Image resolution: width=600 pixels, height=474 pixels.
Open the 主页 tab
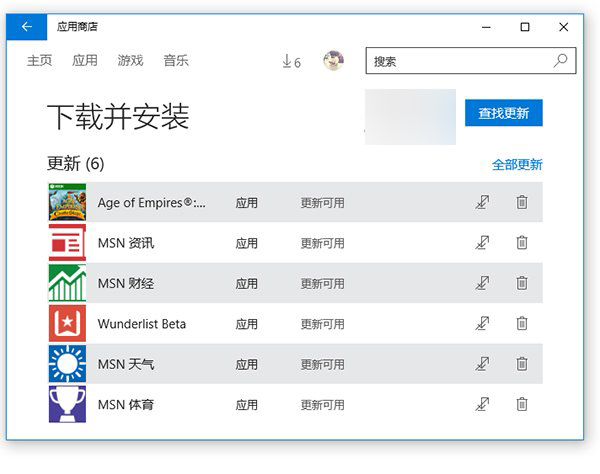[39, 60]
